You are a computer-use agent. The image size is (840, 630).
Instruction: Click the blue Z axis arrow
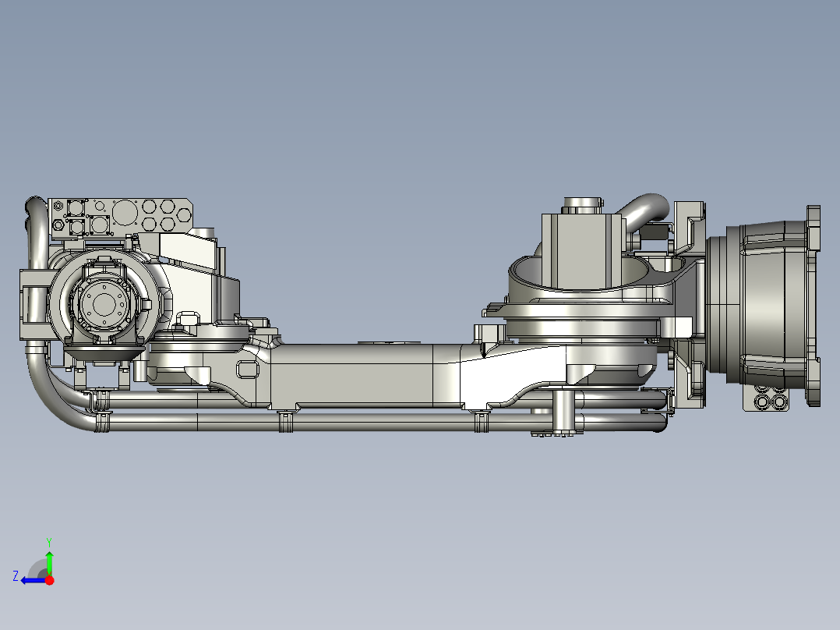coord(31,579)
